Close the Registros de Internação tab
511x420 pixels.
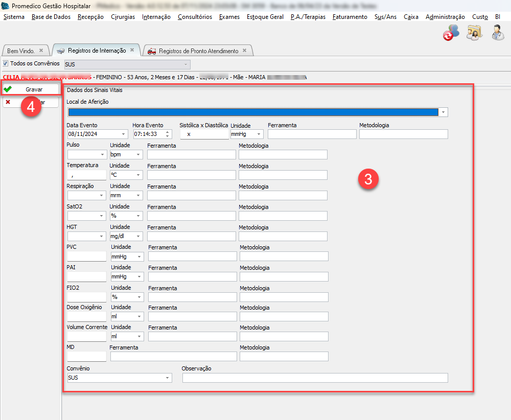(x=132, y=50)
